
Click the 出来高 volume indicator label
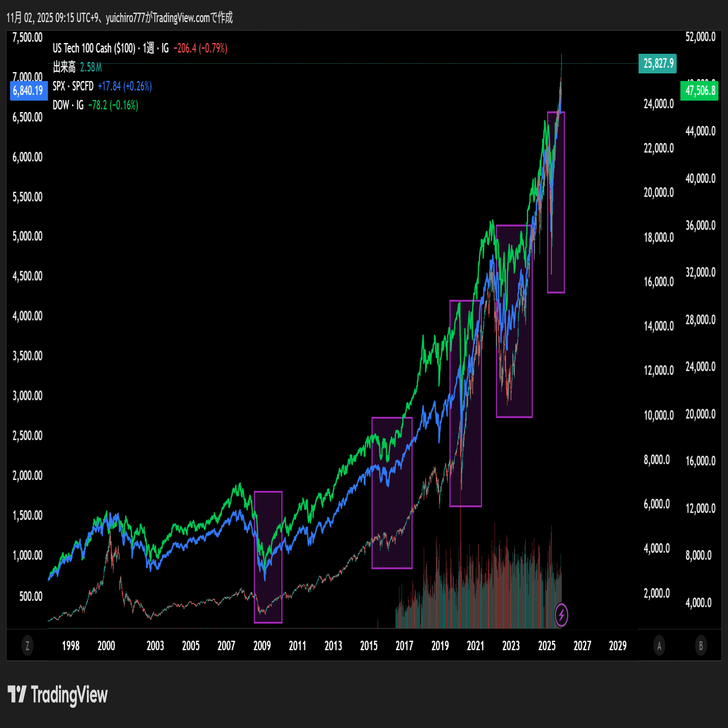(x=64, y=67)
